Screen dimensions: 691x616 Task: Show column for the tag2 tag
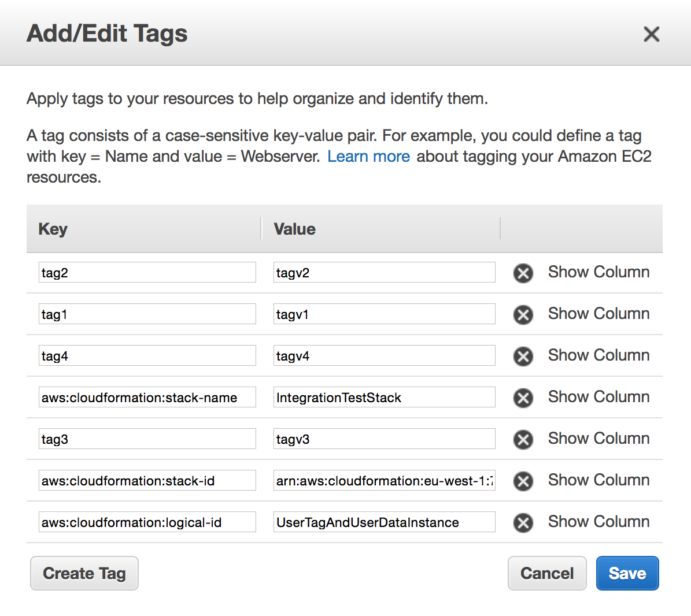[x=598, y=272]
